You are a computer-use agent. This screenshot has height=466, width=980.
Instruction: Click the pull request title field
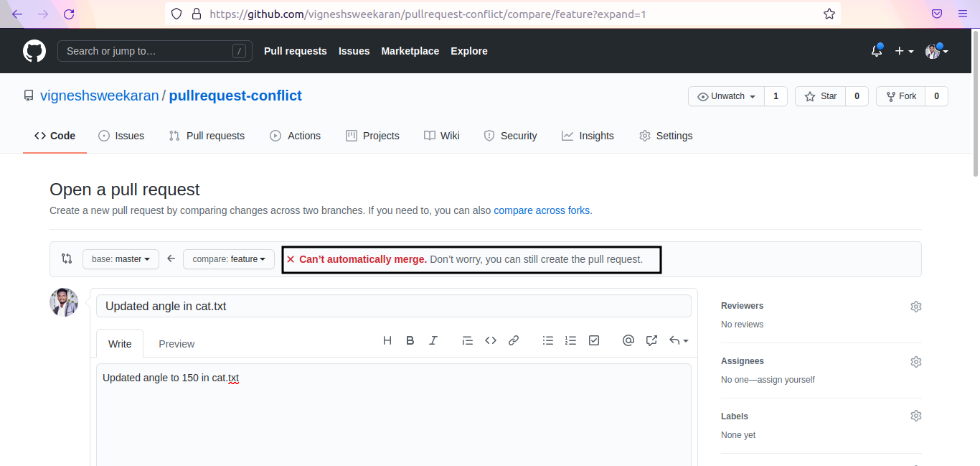393,306
